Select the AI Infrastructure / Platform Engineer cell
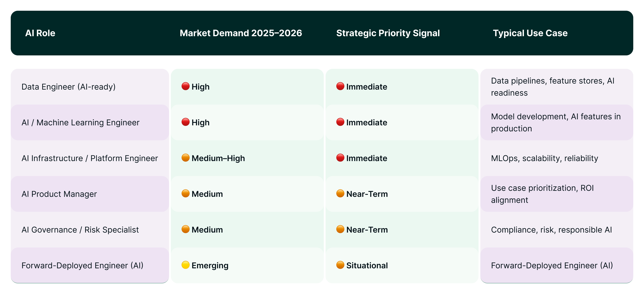 tap(89, 158)
